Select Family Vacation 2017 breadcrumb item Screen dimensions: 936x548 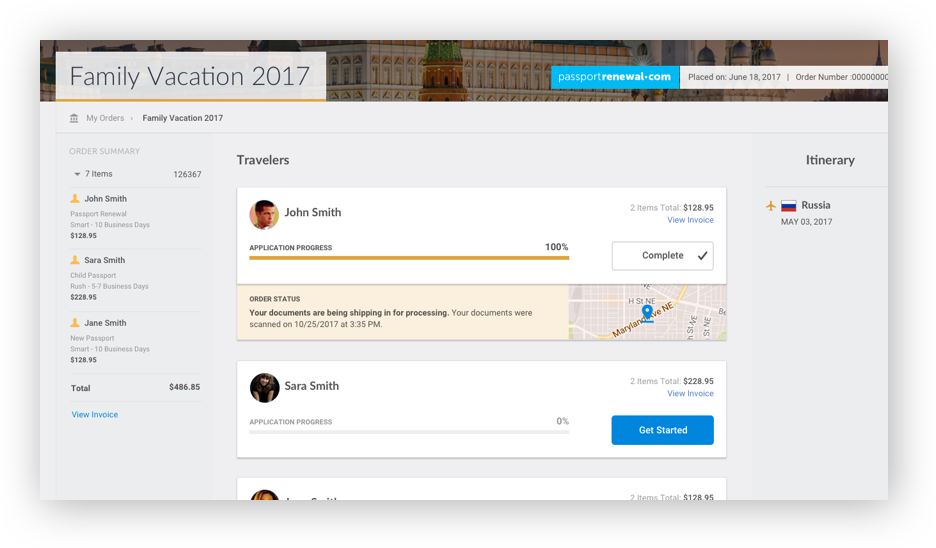(x=182, y=118)
